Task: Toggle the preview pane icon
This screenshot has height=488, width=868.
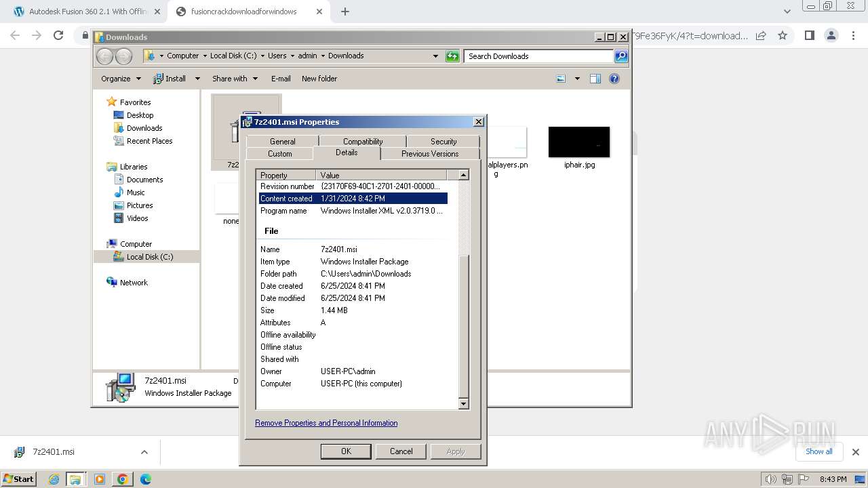Action: click(595, 79)
